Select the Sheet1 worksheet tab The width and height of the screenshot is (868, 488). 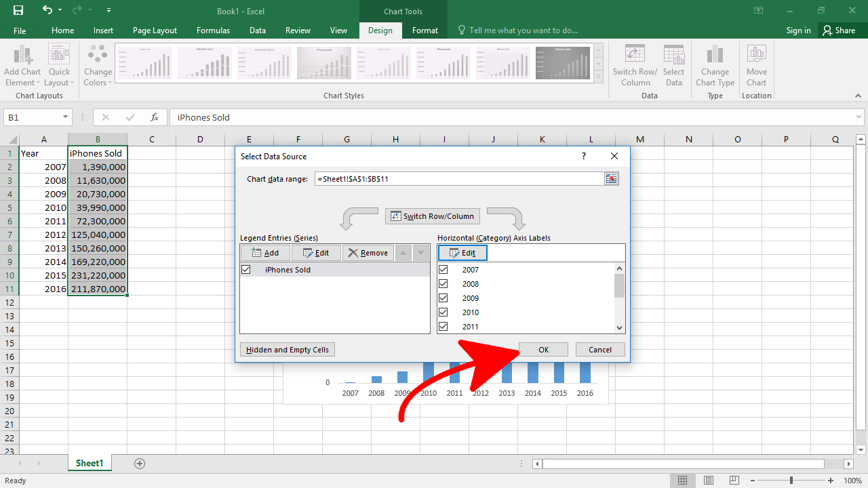tap(90, 464)
